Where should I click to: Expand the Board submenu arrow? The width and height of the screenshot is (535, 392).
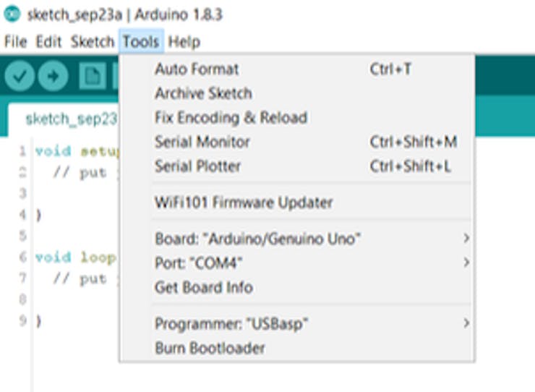click(466, 238)
